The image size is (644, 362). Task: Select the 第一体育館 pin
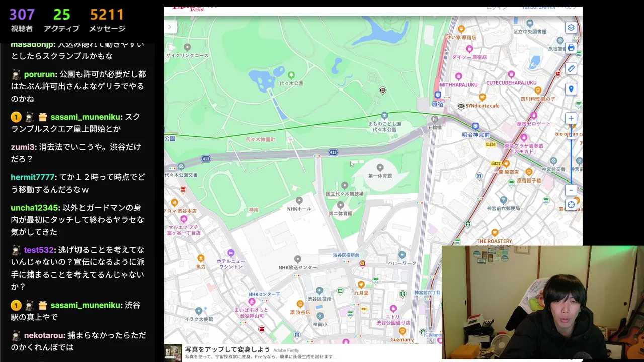coord(380,168)
